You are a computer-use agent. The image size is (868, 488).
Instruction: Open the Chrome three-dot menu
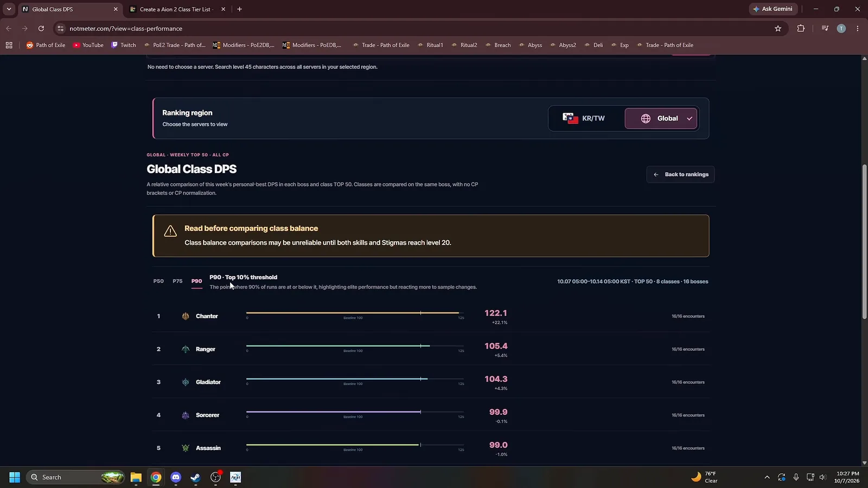[x=858, y=29]
